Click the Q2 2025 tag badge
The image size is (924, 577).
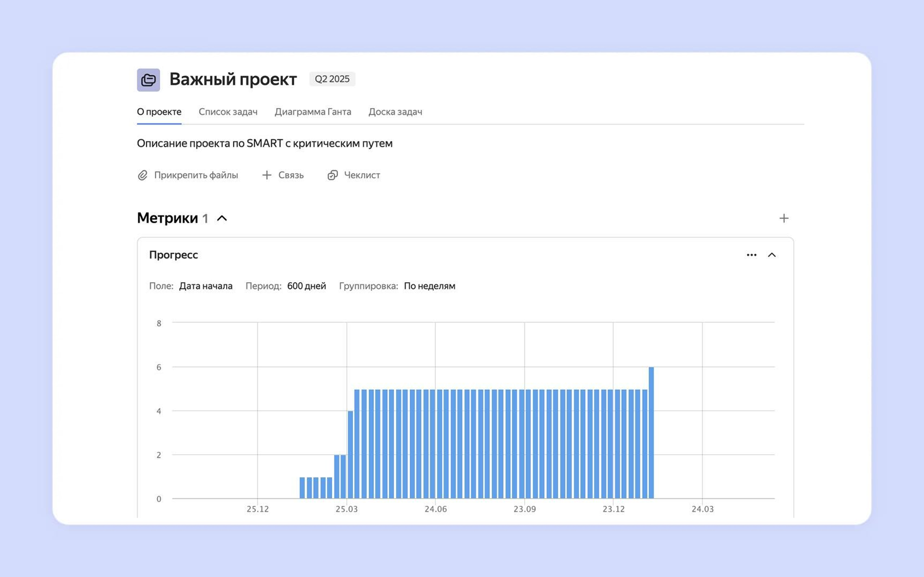click(332, 79)
